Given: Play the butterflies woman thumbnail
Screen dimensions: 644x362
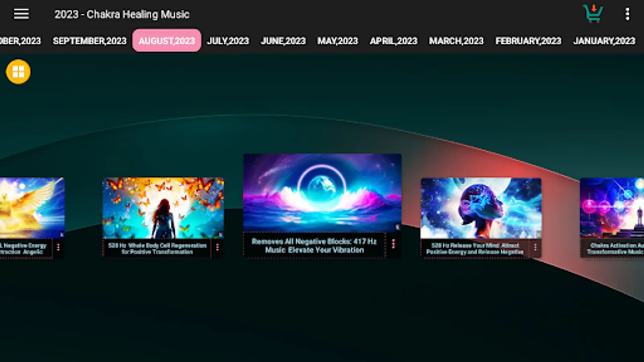Looking at the screenshot, I should tap(163, 208).
